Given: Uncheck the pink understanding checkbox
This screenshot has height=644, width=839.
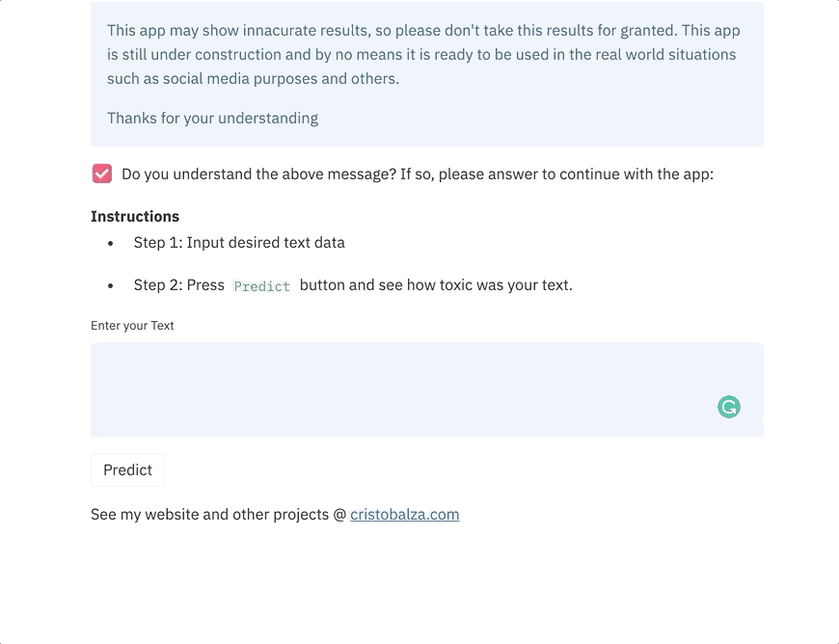Looking at the screenshot, I should click(102, 174).
